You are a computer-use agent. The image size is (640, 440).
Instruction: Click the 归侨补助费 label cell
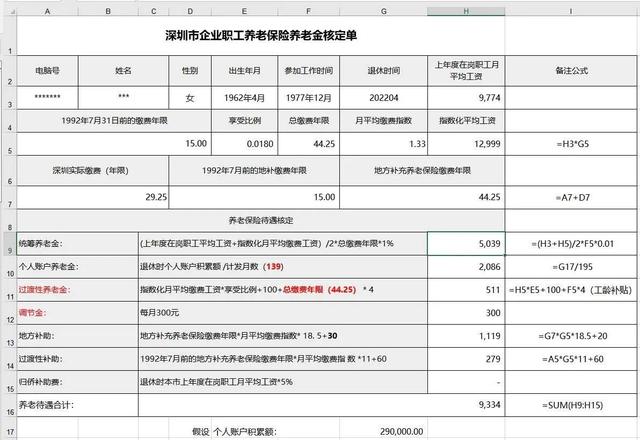tap(78, 382)
